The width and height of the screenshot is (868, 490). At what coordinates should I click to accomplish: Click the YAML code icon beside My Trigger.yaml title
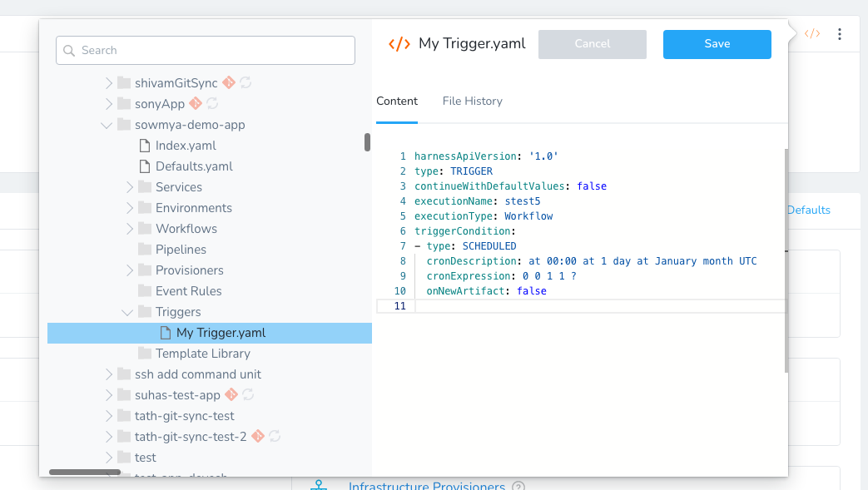pos(399,44)
